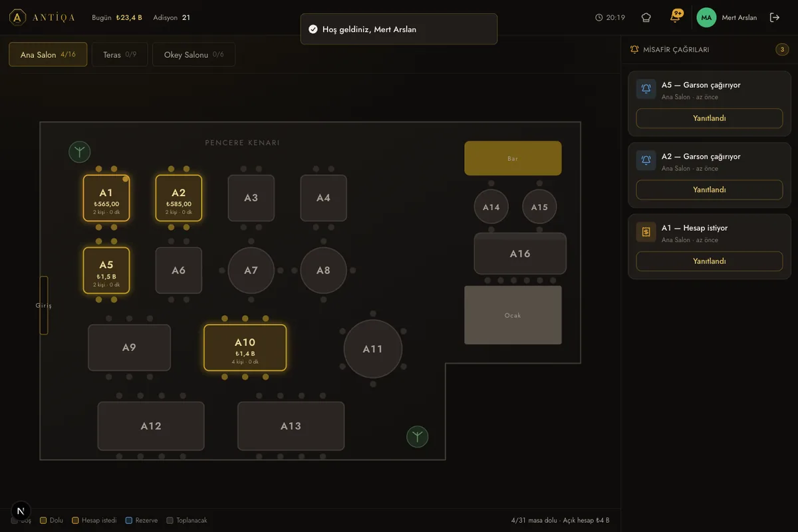Screen dimensions: 798x532
Task: Open the Next.js N dev indicator
Action: point(21,511)
